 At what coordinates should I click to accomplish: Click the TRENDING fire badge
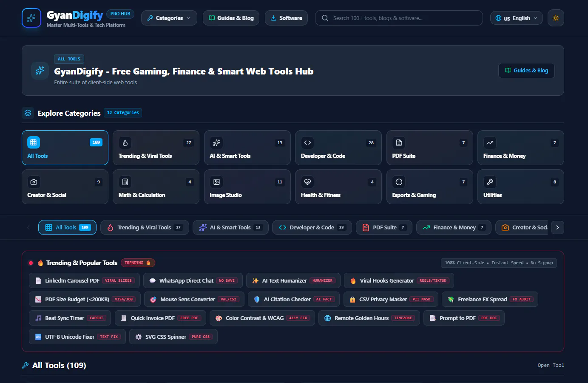(x=138, y=263)
